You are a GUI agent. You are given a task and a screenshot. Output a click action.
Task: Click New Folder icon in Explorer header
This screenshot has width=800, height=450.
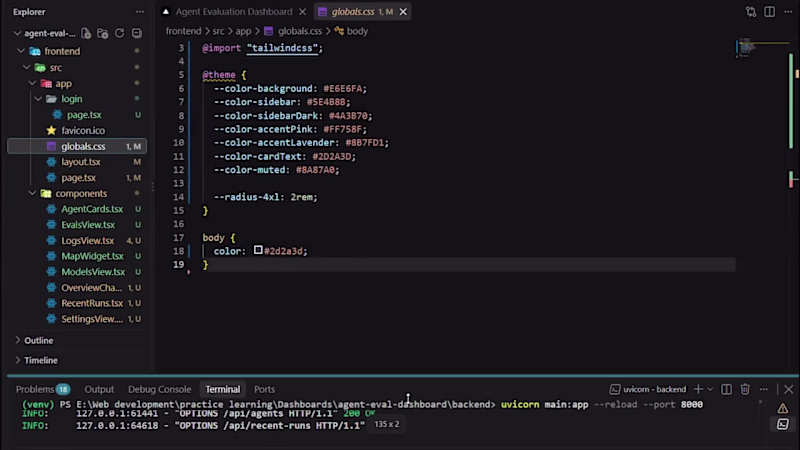click(x=103, y=34)
